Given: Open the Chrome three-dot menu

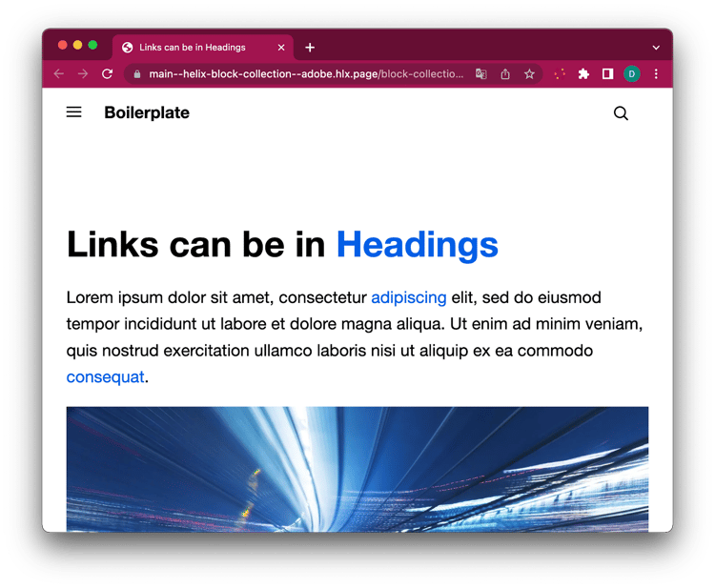Looking at the screenshot, I should point(656,73).
